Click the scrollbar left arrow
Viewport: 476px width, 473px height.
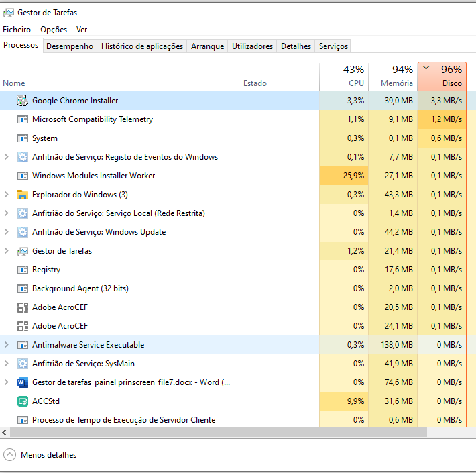(4, 432)
